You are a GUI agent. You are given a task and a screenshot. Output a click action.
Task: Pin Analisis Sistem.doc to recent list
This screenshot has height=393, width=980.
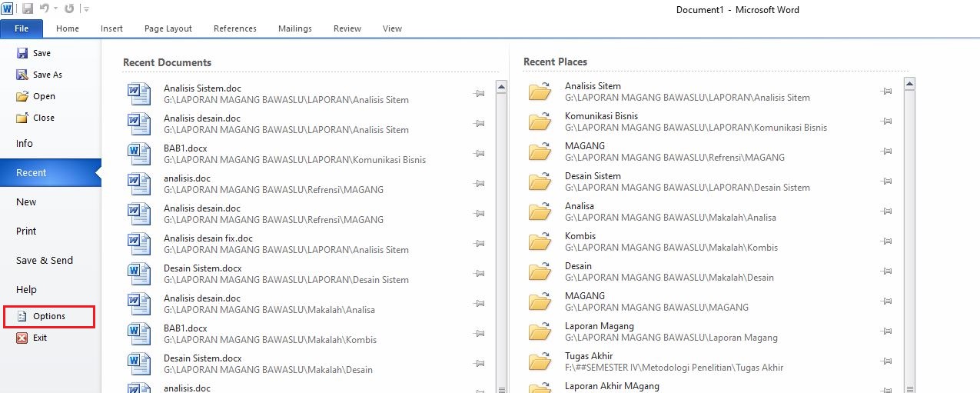coord(479,94)
